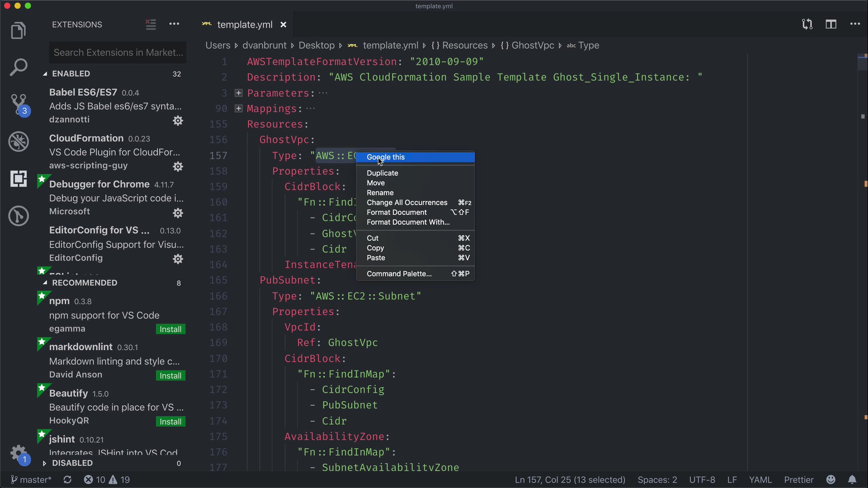
Task: Open changes compare icon in editor toolbar
Action: coord(807,24)
